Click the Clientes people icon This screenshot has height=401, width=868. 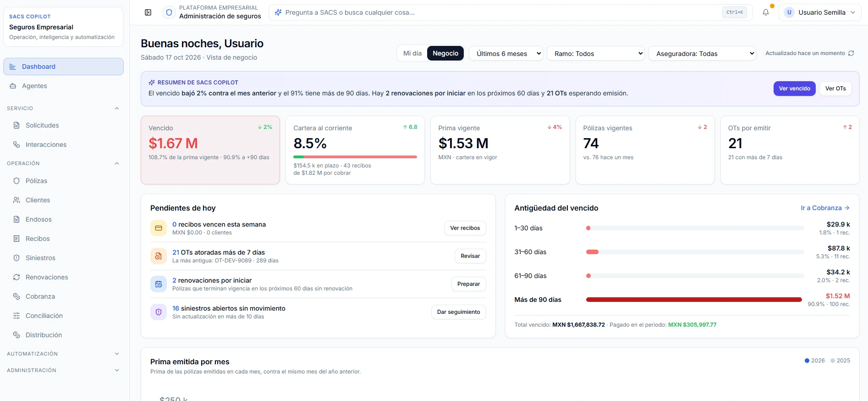point(16,200)
